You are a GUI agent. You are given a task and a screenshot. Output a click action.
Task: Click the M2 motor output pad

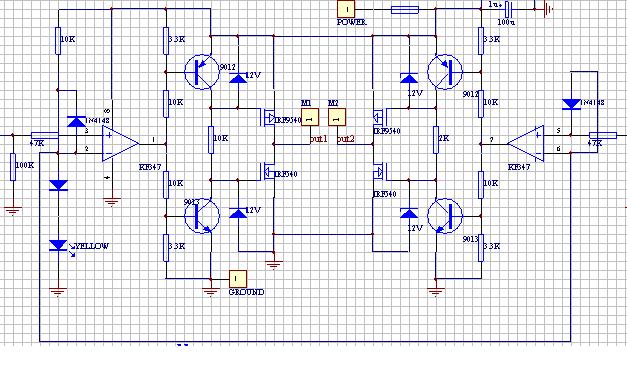click(337, 117)
